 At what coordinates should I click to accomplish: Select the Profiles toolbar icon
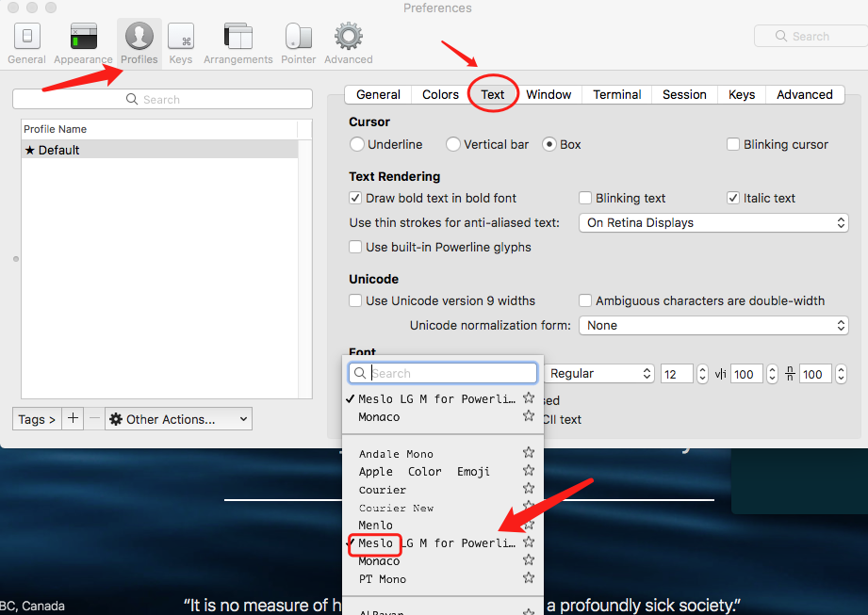(139, 43)
